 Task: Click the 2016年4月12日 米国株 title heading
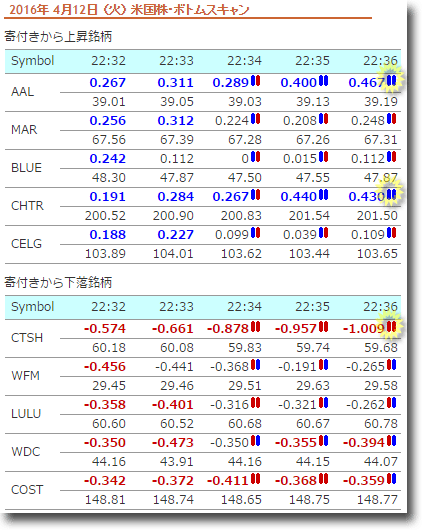pyautogui.click(x=129, y=9)
